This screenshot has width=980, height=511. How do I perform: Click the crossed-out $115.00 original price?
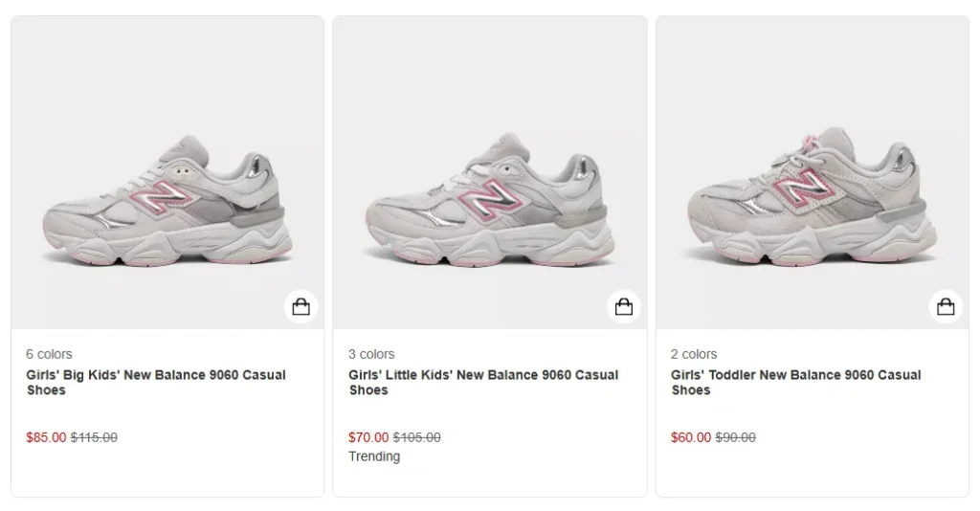click(x=94, y=437)
